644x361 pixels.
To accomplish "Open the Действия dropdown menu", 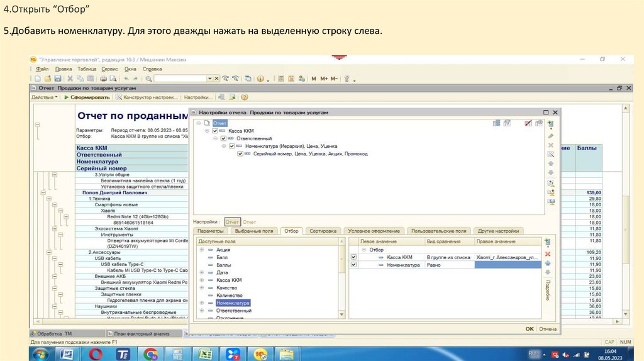I will [44, 97].
